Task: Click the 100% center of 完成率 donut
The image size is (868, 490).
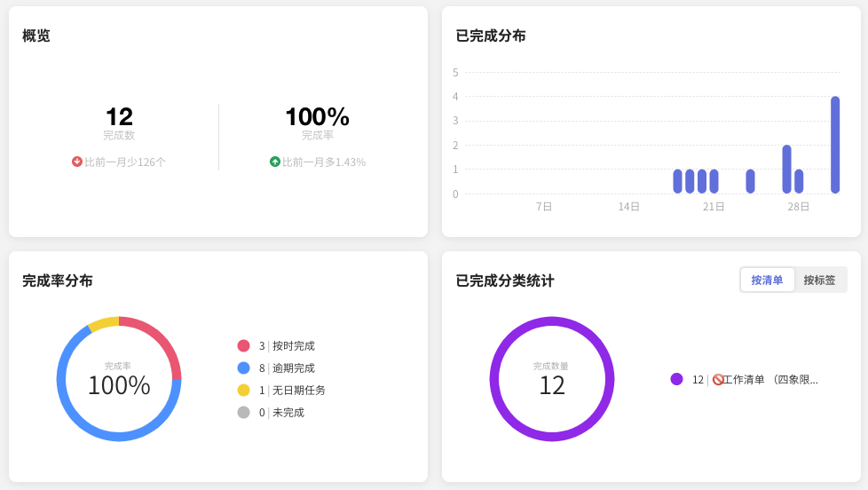Action: click(x=119, y=385)
